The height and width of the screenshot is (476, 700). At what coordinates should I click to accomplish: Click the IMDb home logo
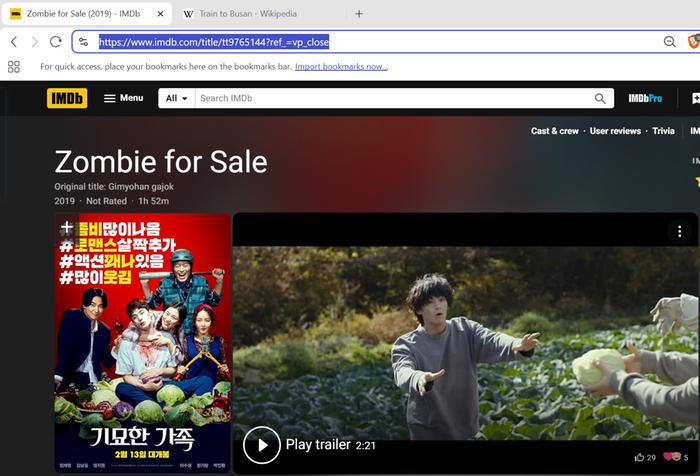point(67,98)
